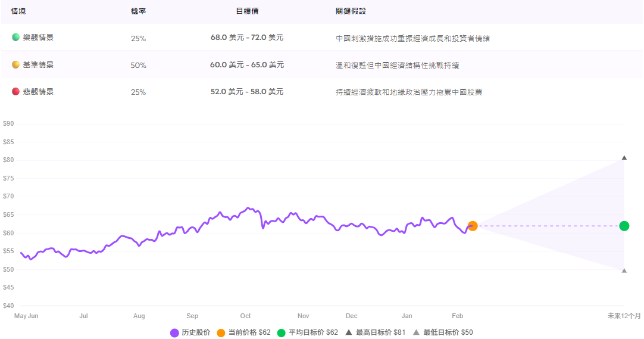Click the green optimistic scenario dot
Screen dimensions: 644x339
pyautogui.click(x=15, y=38)
